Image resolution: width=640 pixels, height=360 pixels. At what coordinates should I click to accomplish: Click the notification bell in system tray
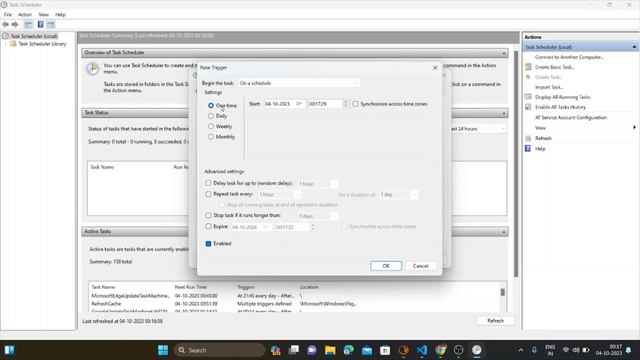(629, 350)
